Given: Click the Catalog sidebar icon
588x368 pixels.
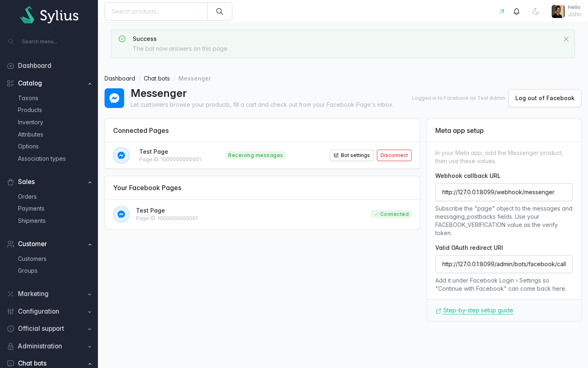Looking at the screenshot, I should pyautogui.click(x=11, y=83).
